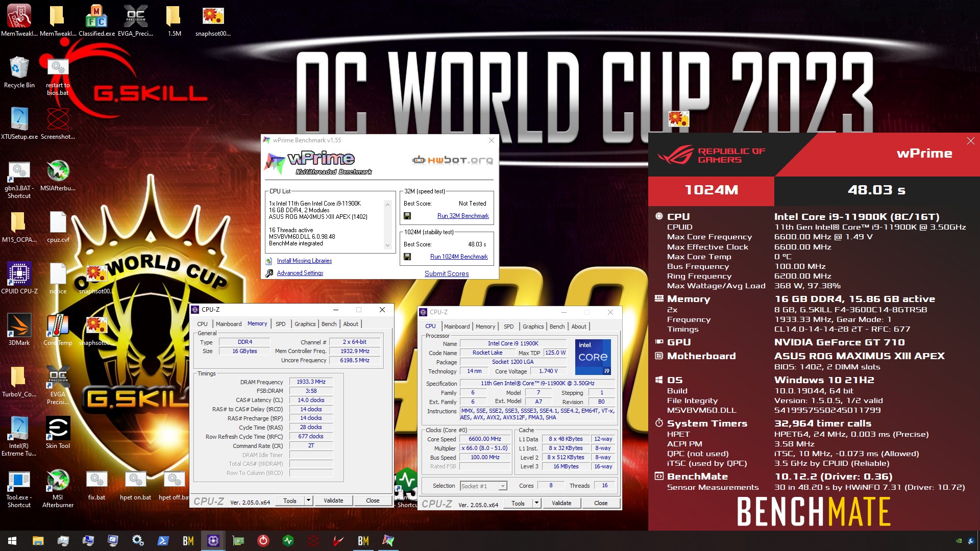Open Tools dropdown arrow in right CPU-Z window

pos(536,503)
